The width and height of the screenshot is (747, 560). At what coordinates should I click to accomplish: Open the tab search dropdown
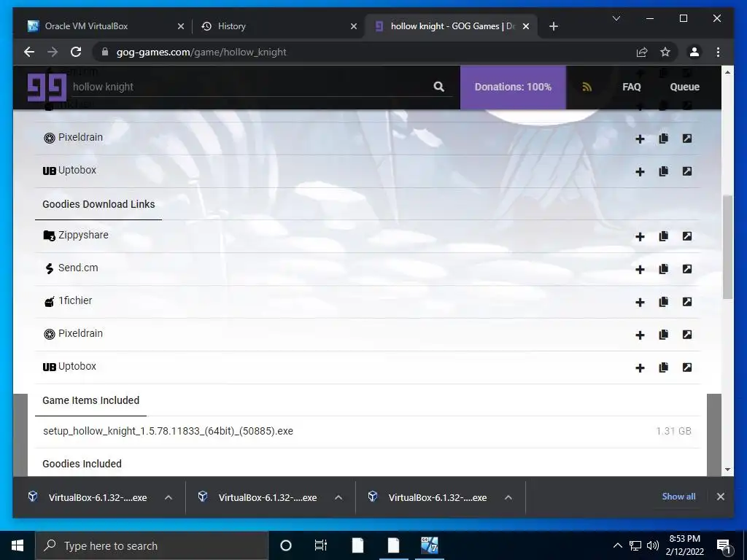point(616,18)
